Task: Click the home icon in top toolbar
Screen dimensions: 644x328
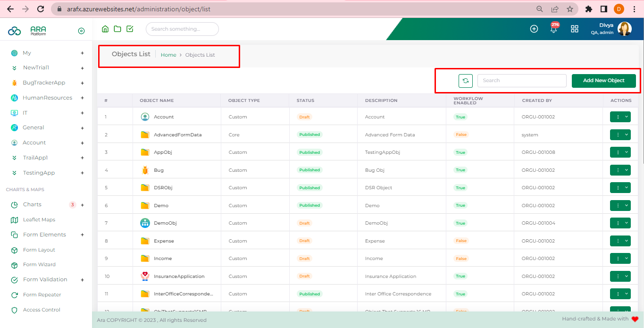Action: 105,29
